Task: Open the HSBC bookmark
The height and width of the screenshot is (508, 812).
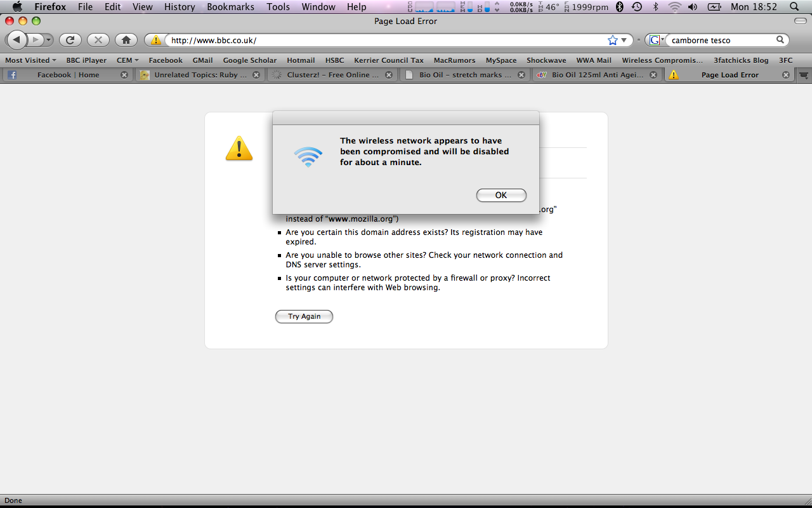Action: [x=334, y=60]
